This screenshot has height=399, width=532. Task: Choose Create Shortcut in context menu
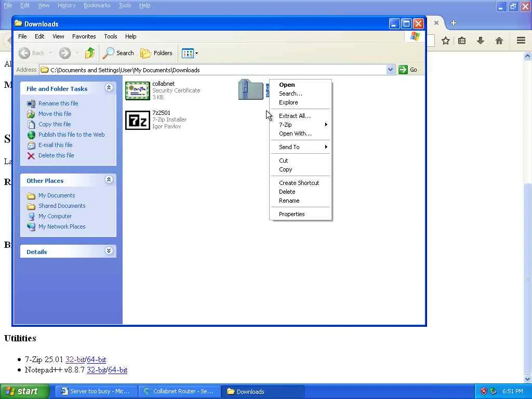300,182
